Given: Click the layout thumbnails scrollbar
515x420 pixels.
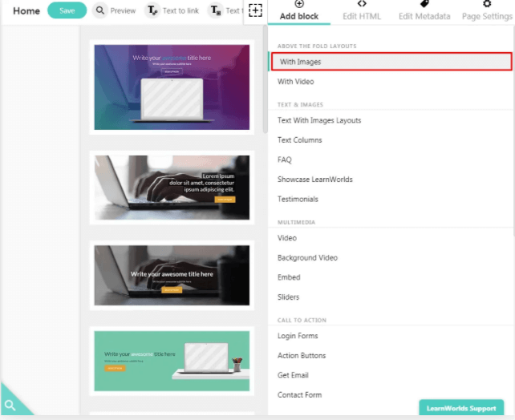Looking at the screenshot, I should pyautogui.click(x=265, y=79).
